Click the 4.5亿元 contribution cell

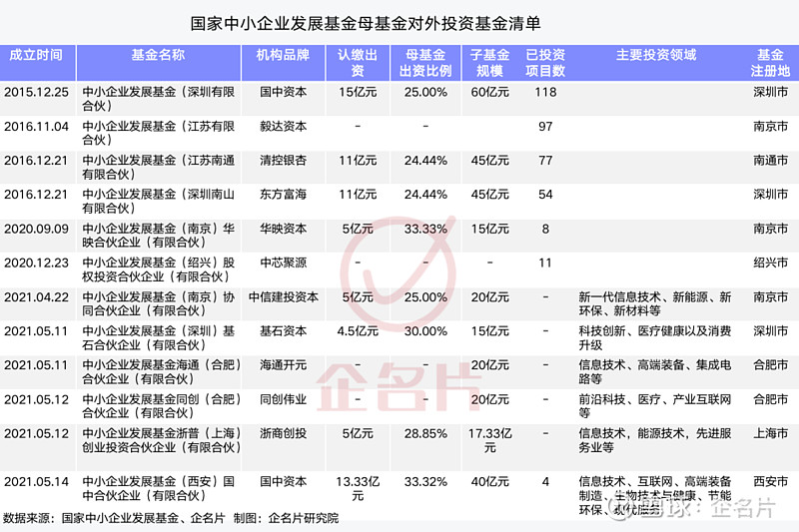click(x=358, y=331)
